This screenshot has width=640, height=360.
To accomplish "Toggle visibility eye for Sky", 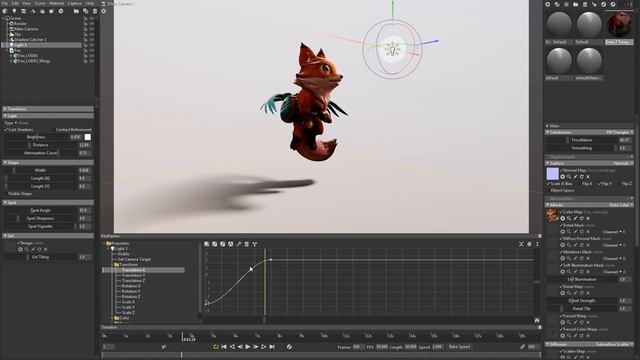I will (91, 34).
